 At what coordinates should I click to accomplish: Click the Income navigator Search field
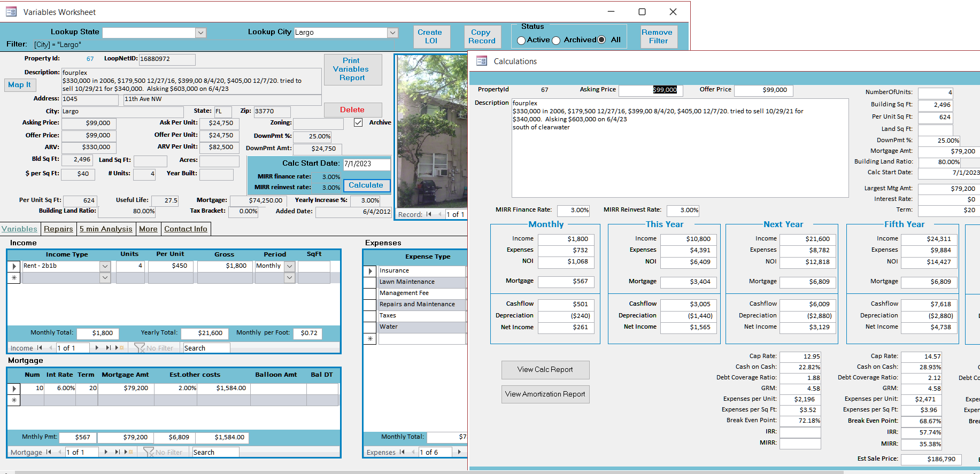coord(206,348)
